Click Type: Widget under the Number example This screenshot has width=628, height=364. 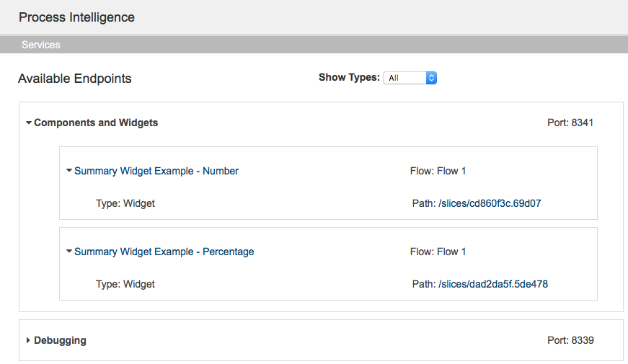[125, 203]
